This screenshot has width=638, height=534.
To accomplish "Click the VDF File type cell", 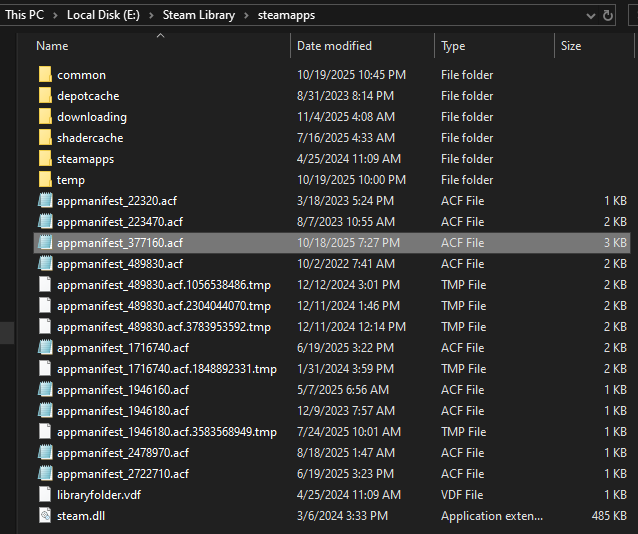I will [x=462, y=495].
